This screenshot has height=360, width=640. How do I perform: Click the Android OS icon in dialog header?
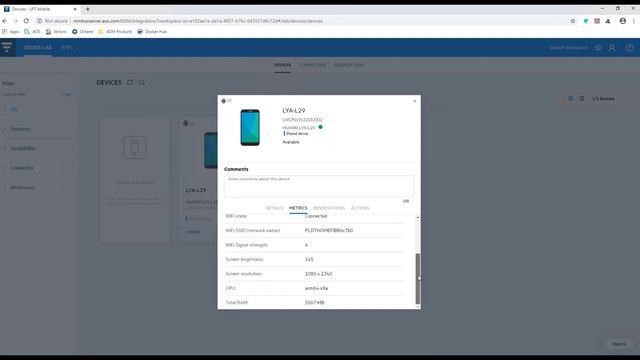[x=224, y=101]
